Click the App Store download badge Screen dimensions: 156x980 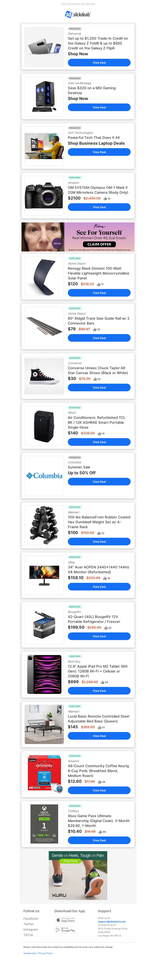click(x=65, y=919)
